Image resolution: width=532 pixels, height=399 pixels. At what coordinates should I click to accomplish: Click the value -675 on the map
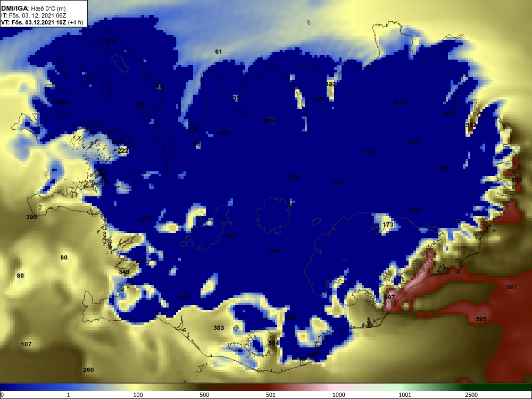coord(400,102)
